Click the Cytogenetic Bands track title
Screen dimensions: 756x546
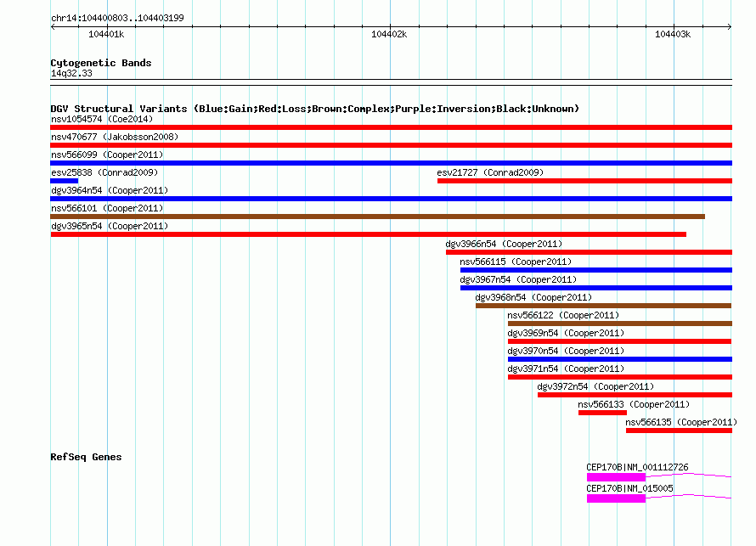point(101,63)
